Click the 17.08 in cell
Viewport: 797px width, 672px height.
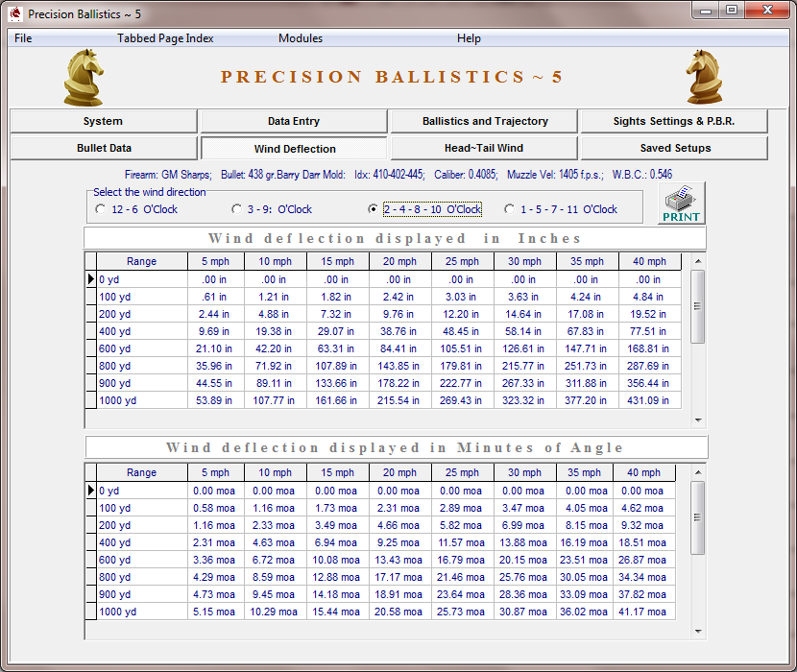click(x=587, y=314)
